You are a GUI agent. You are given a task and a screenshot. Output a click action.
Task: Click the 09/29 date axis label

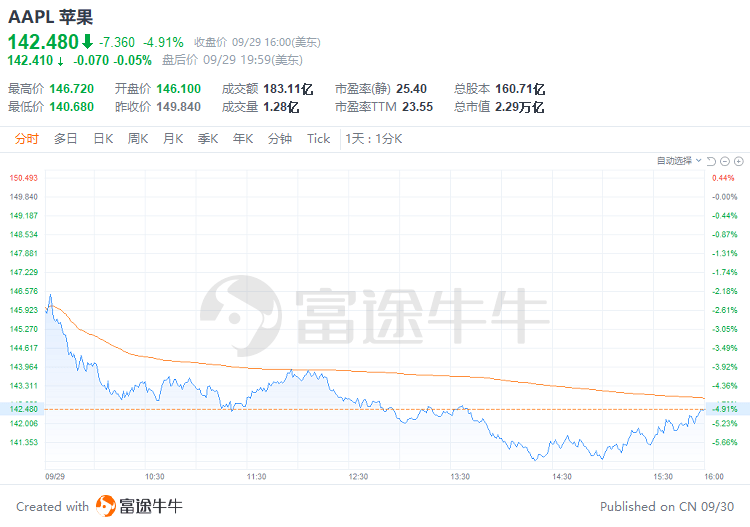55,477
